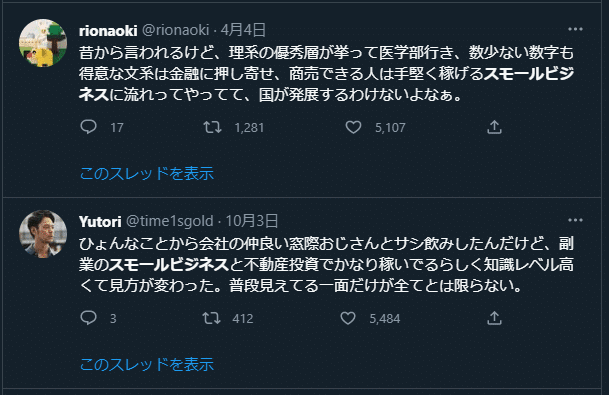
Task: Open more options for rionaoki's tweet
Action: (x=575, y=29)
